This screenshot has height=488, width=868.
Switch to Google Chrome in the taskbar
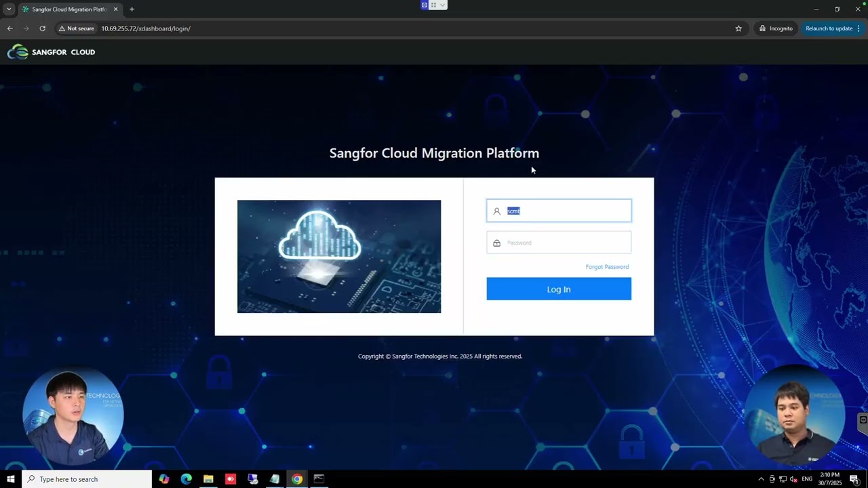pyautogui.click(x=297, y=479)
